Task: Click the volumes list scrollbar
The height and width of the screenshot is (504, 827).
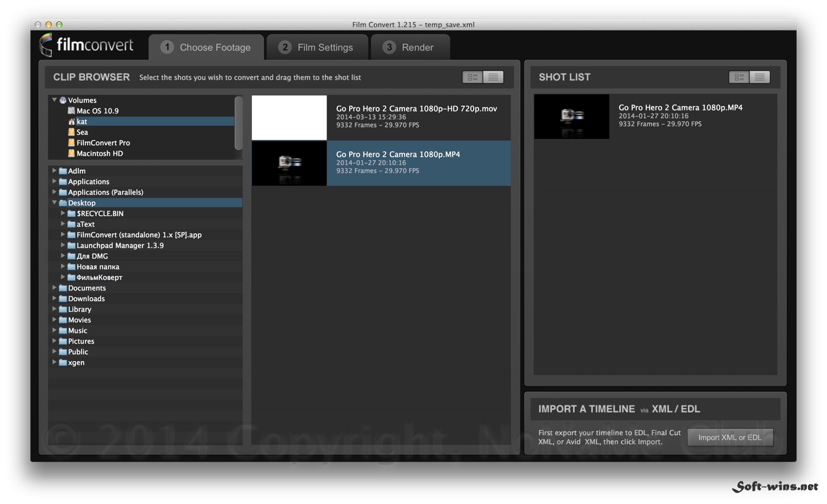Action: point(239,123)
